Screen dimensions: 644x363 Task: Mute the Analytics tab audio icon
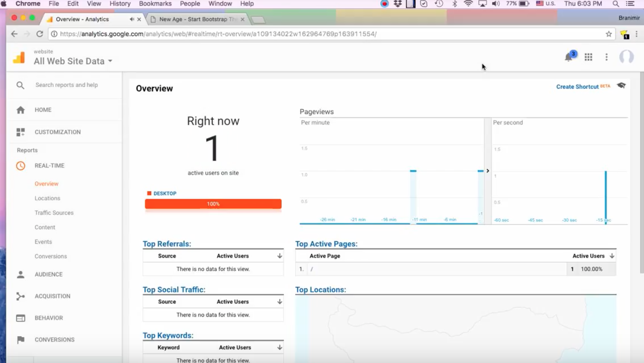click(132, 19)
